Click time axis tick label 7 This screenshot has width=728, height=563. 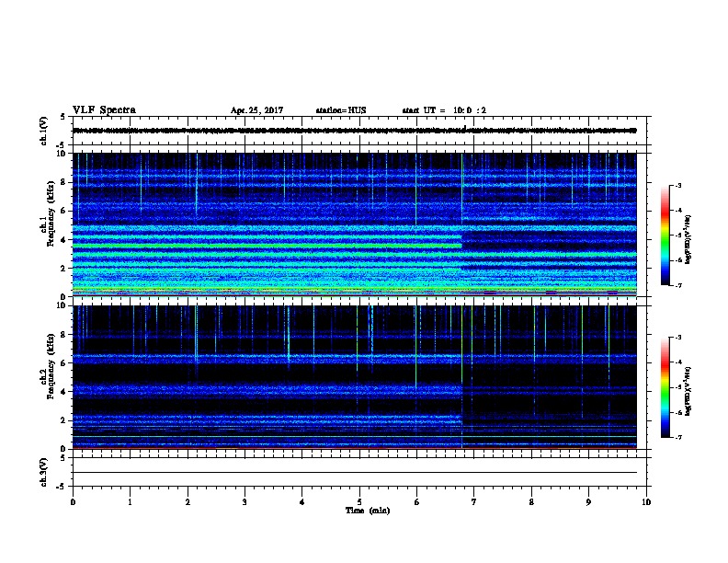click(x=474, y=502)
